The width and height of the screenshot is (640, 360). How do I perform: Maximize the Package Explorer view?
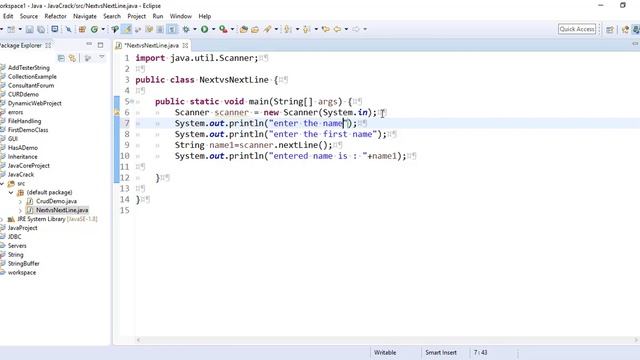[100, 45]
